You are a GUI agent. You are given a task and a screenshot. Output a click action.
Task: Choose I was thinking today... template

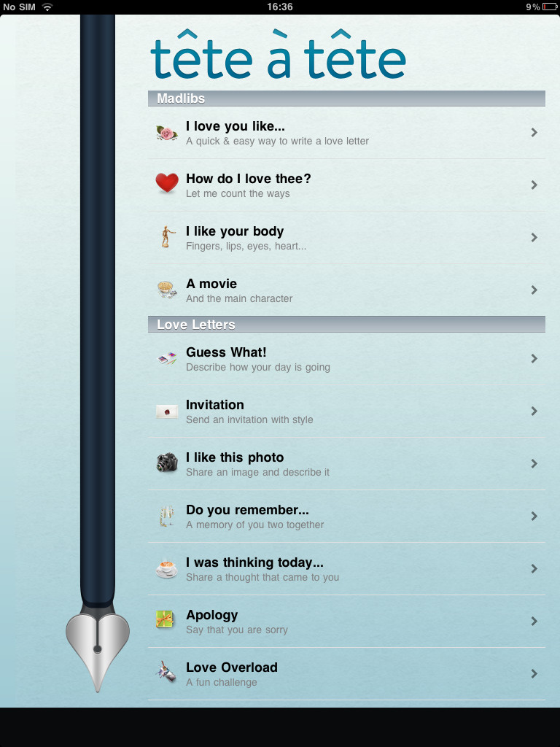(x=346, y=569)
